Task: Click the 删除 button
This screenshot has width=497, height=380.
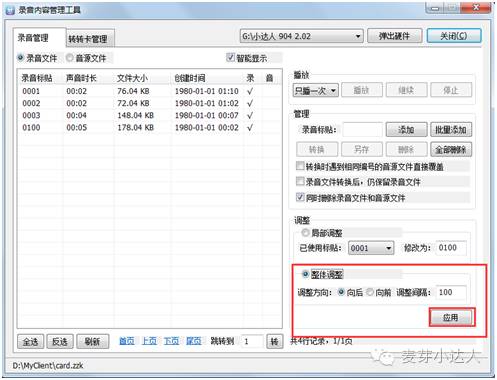Action: 406,149
